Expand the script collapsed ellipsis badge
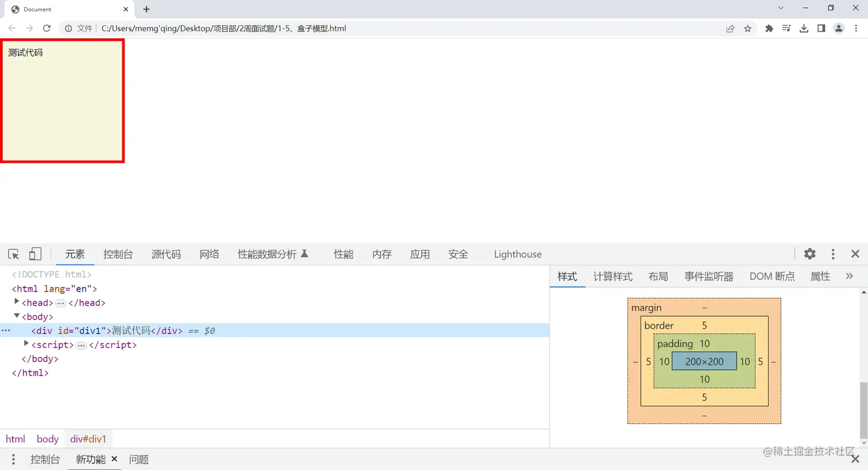Image resolution: width=868 pixels, height=470 pixels. [x=82, y=345]
